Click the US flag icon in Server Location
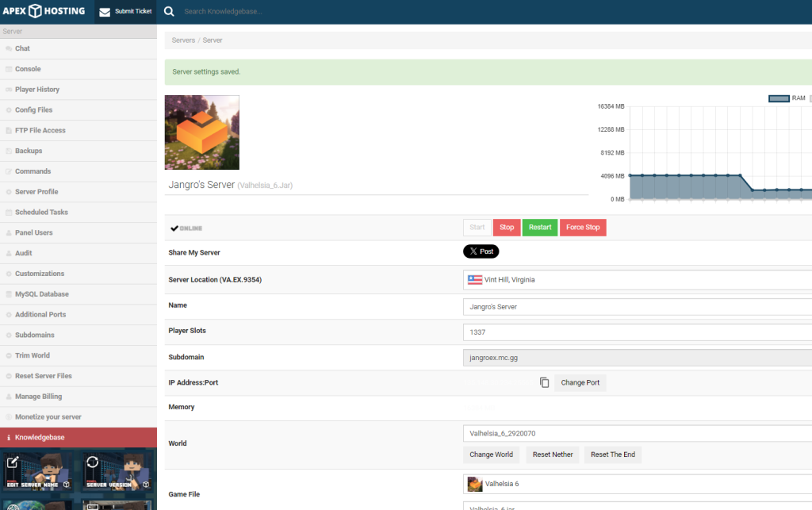The image size is (812, 510). 475,280
